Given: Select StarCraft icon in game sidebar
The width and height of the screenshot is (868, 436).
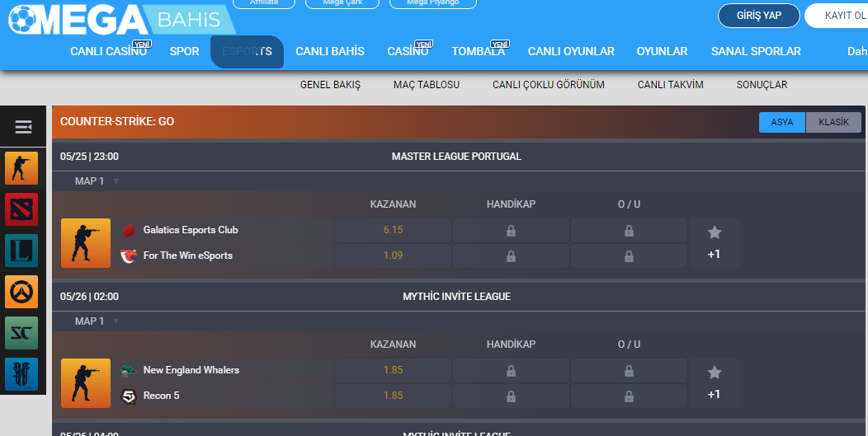Looking at the screenshot, I should click(x=21, y=333).
